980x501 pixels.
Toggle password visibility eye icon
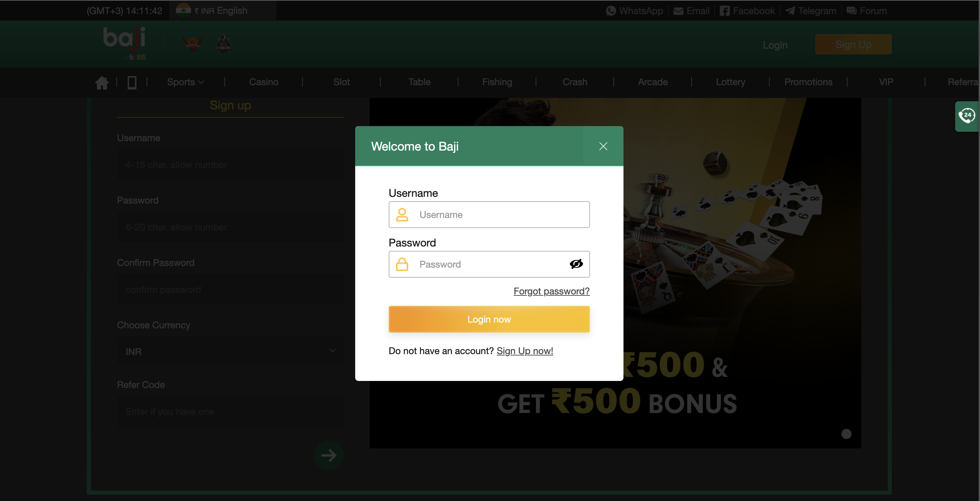point(576,264)
